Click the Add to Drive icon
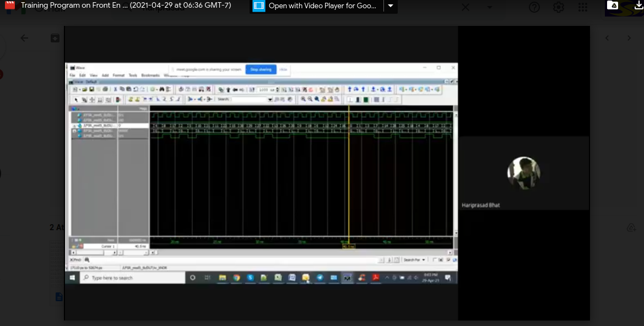644x326 pixels. (613, 6)
